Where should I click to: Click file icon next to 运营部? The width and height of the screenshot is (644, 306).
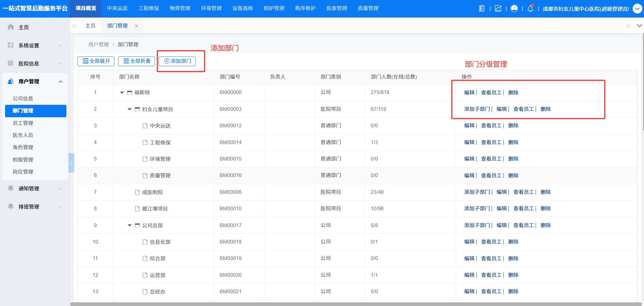click(145, 275)
